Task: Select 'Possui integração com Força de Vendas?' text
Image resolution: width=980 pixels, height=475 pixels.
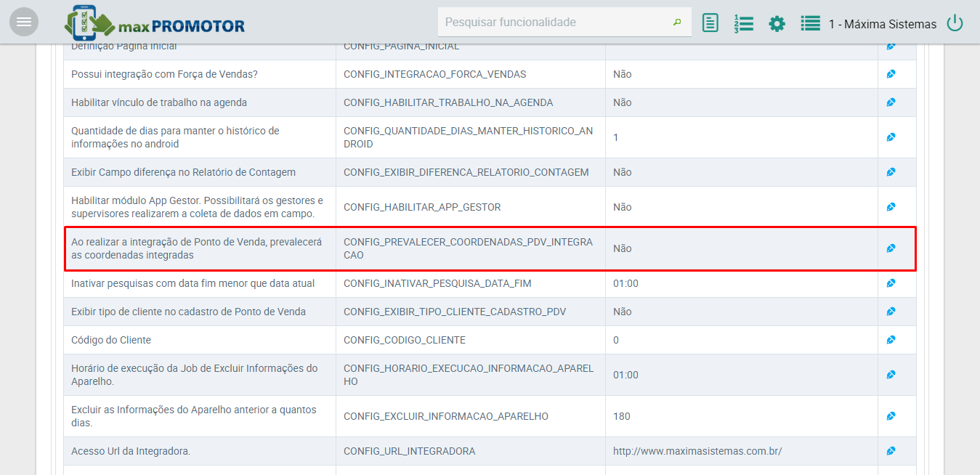Action: tap(164, 74)
